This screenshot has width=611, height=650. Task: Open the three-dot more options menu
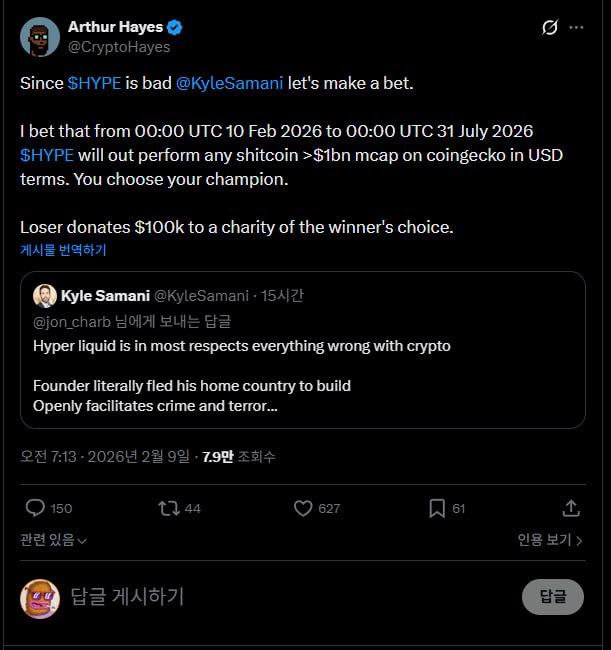coord(576,28)
